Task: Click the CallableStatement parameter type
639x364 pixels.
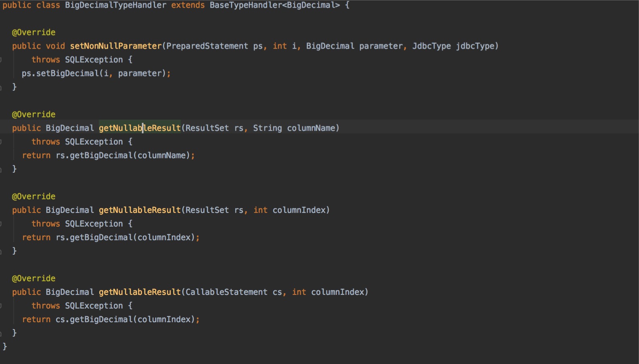Action: [x=226, y=292]
